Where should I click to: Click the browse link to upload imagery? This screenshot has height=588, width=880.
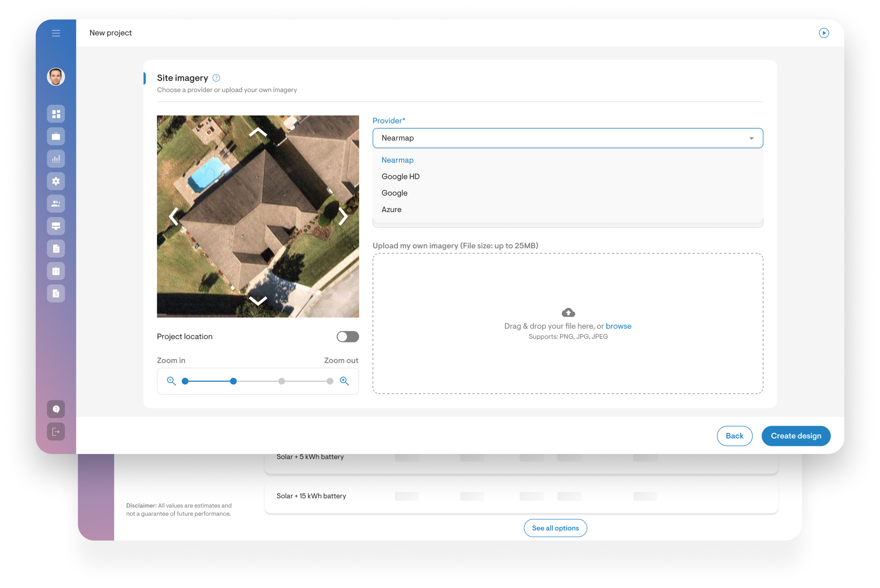618,326
